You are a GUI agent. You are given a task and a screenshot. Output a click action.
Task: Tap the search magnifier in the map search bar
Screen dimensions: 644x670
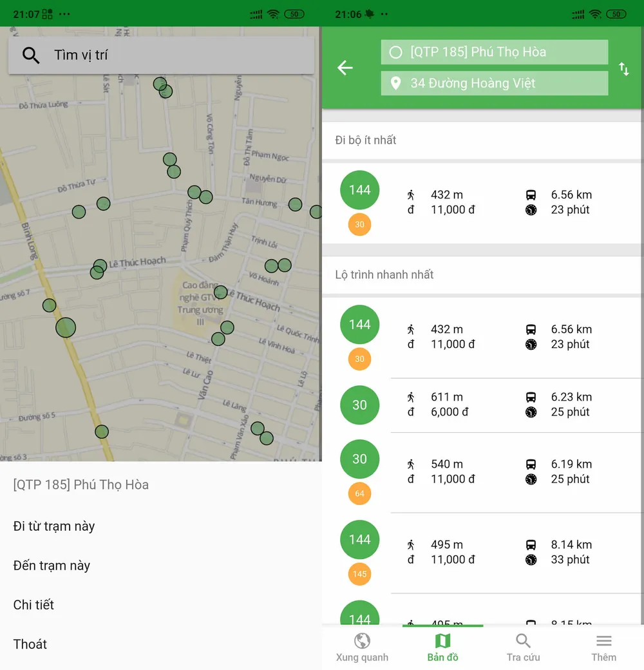(31, 55)
